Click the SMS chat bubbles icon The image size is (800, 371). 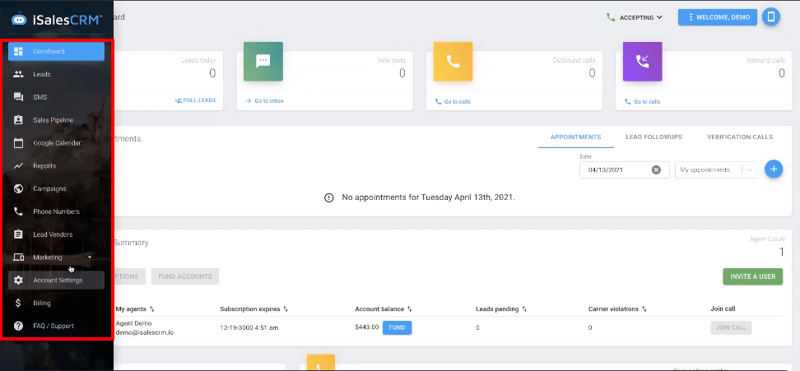[x=18, y=97]
